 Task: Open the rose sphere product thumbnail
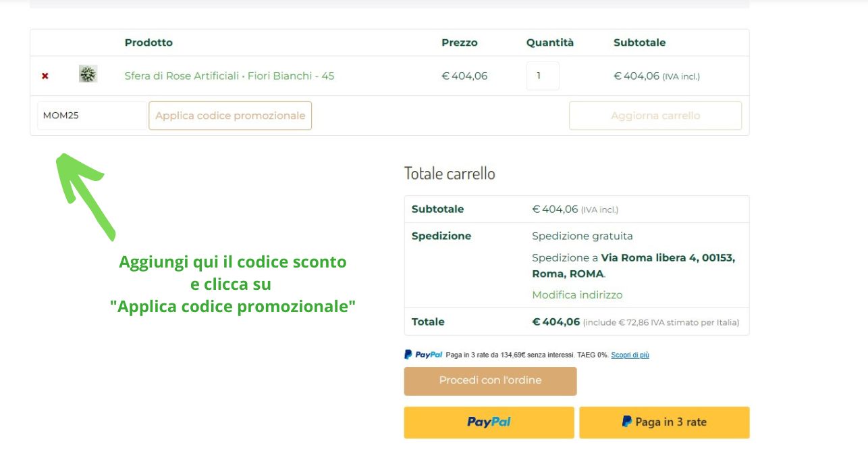point(88,74)
